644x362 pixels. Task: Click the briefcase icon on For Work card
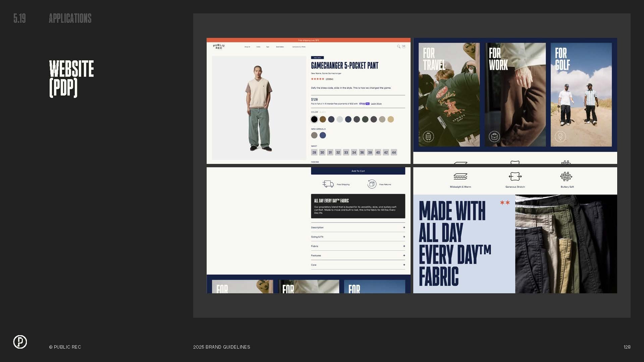(x=494, y=136)
